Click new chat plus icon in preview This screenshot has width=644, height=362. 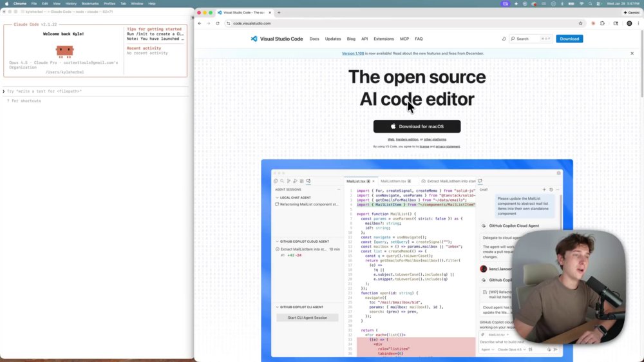[x=544, y=190]
